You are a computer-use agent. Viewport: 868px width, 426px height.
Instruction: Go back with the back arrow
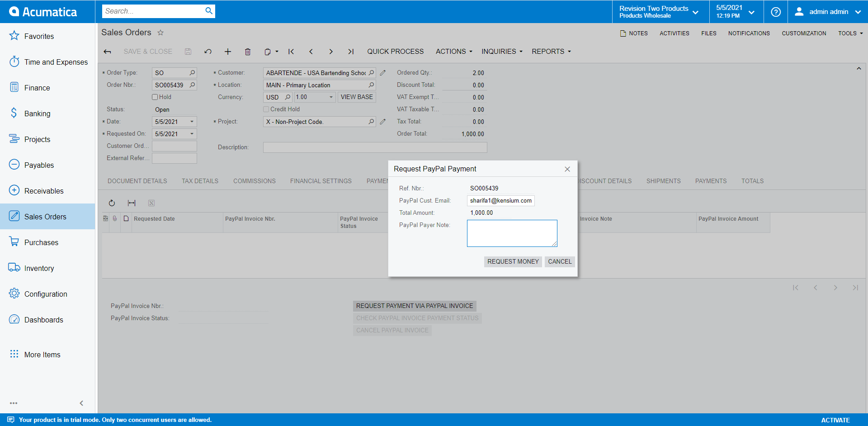tap(107, 52)
